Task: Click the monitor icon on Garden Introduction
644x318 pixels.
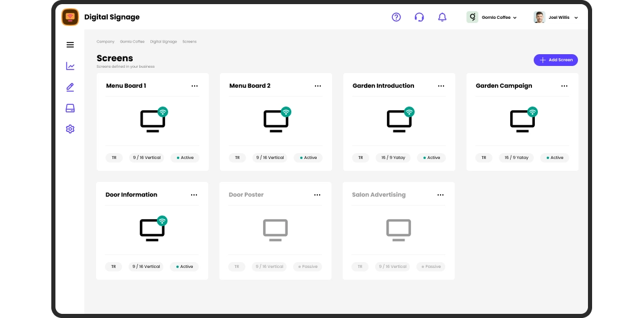Action: point(399,121)
